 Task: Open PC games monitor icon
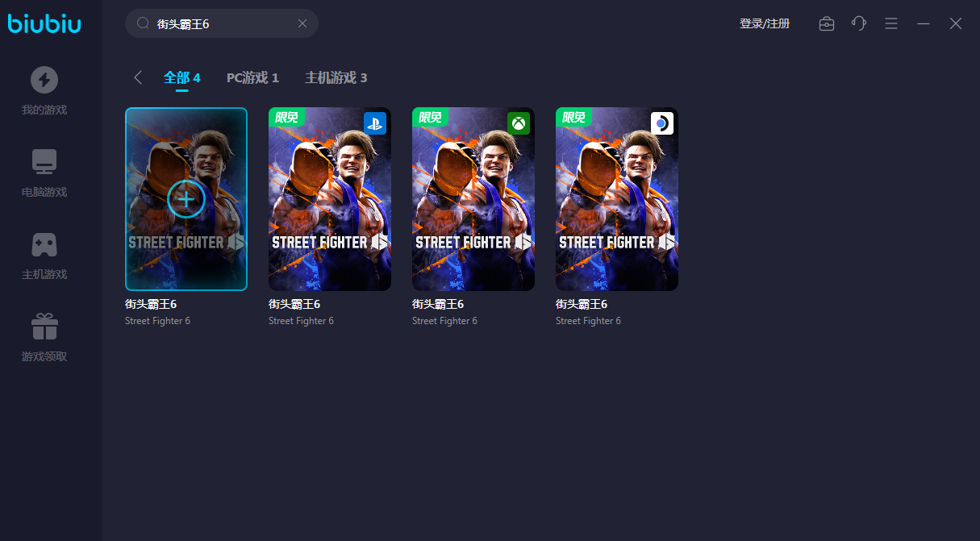point(44,162)
